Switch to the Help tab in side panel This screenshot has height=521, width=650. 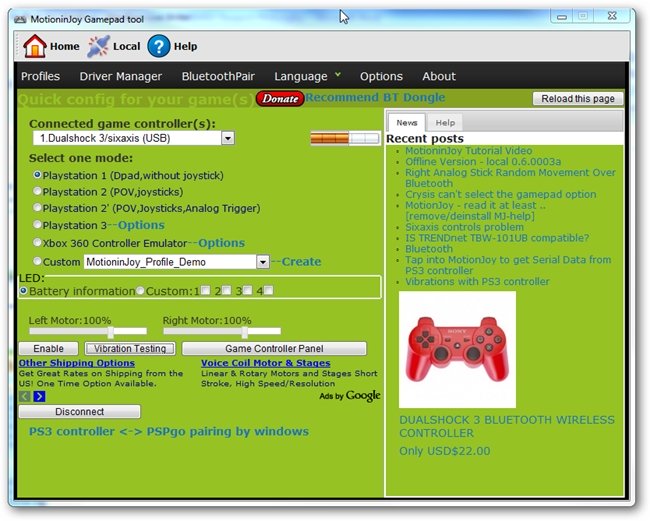coord(445,123)
